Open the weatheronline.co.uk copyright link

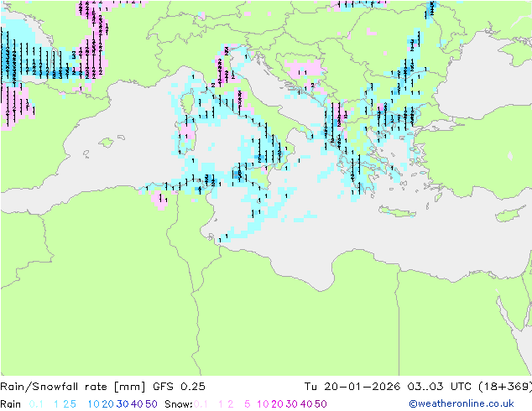tap(462, 403)
